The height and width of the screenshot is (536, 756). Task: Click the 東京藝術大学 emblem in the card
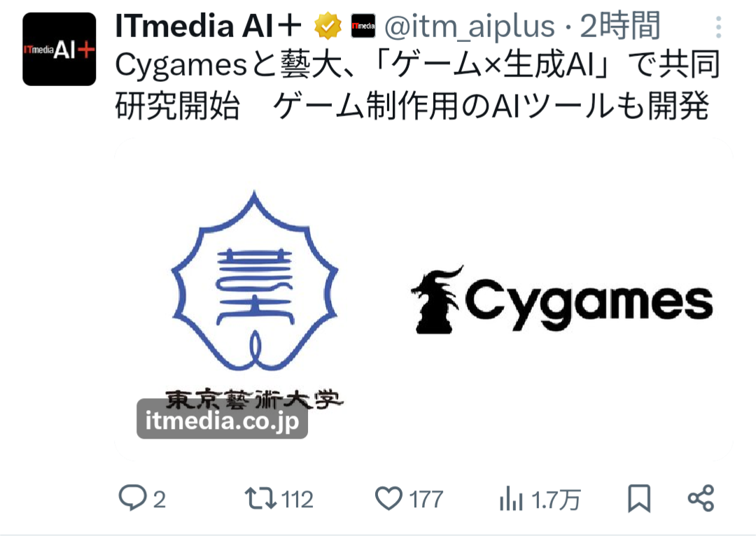click(255, 299)
